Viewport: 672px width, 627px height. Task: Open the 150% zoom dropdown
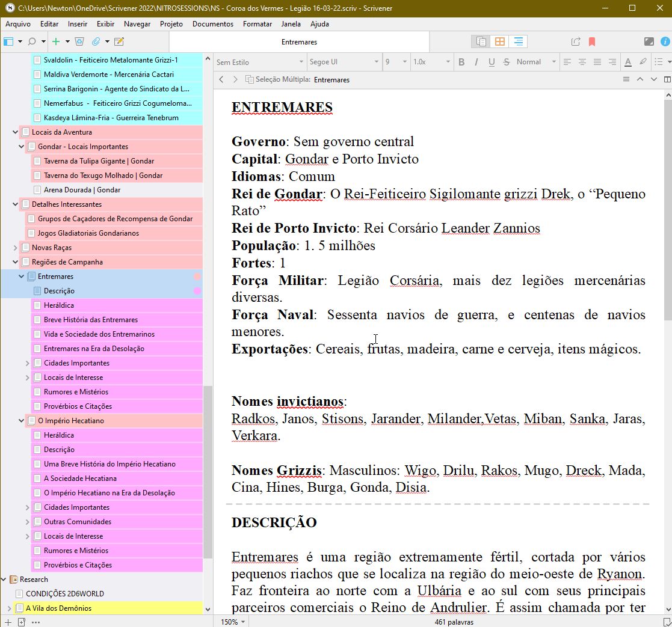[233, 622]
